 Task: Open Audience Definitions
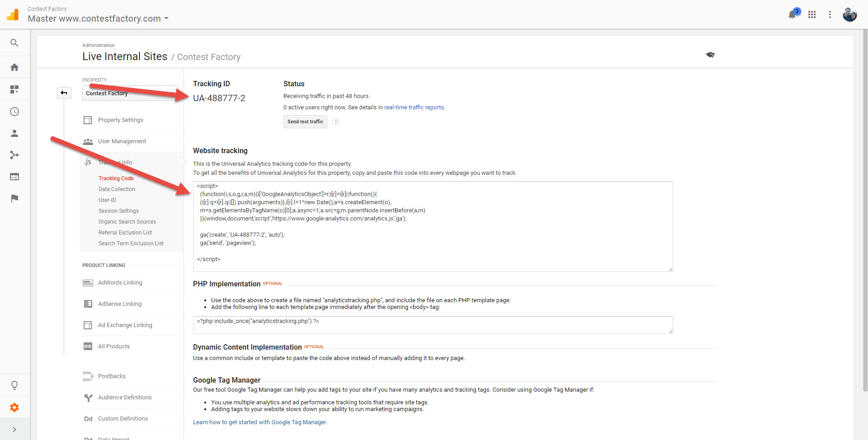125,398
